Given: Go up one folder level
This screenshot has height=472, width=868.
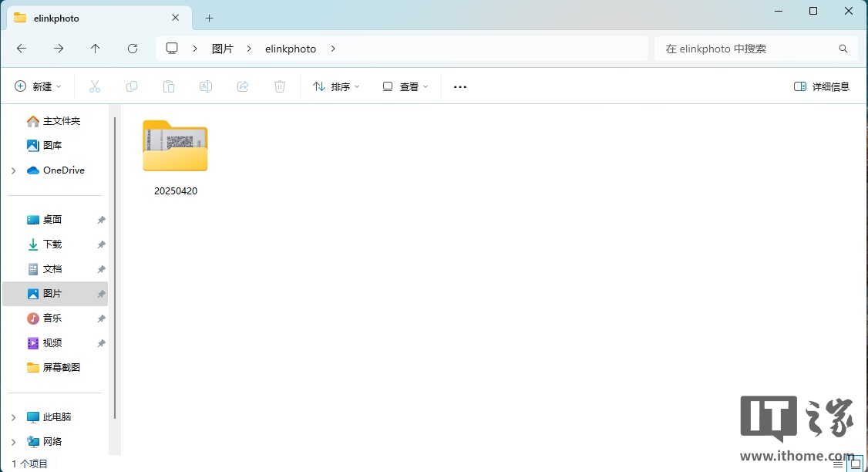Looking at the screenshot, I should (96, 49).
